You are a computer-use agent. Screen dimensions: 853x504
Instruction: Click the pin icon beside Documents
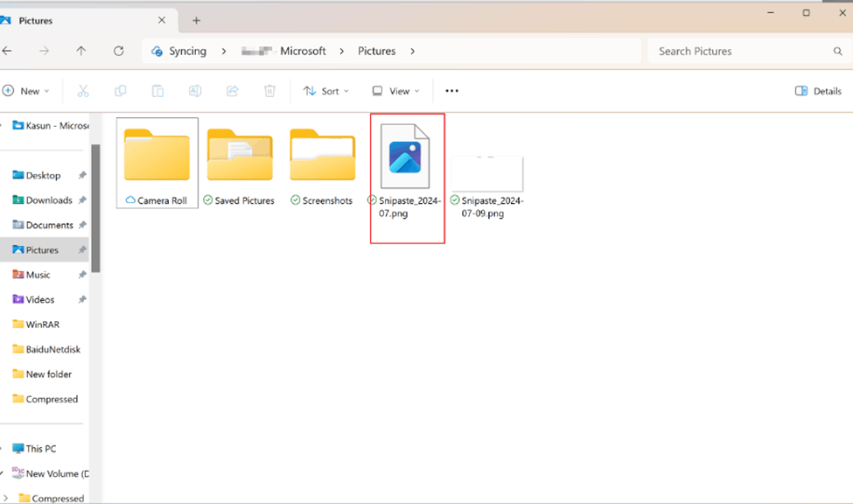click(x=82, y=225)
